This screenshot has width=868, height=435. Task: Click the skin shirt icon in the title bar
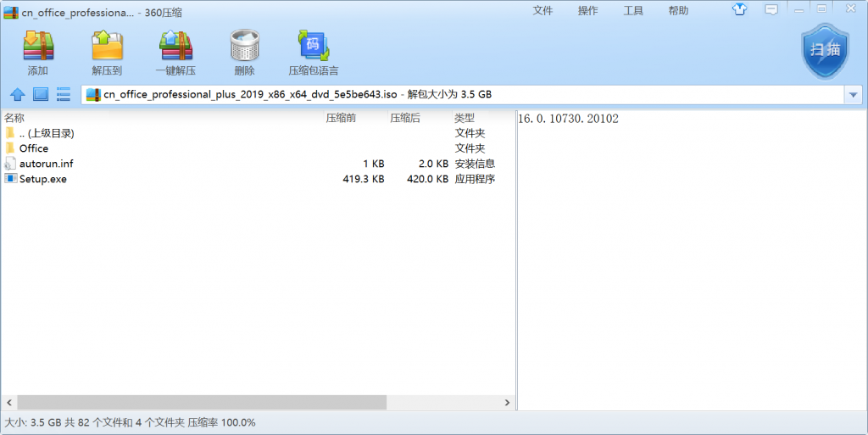(739, 9)
